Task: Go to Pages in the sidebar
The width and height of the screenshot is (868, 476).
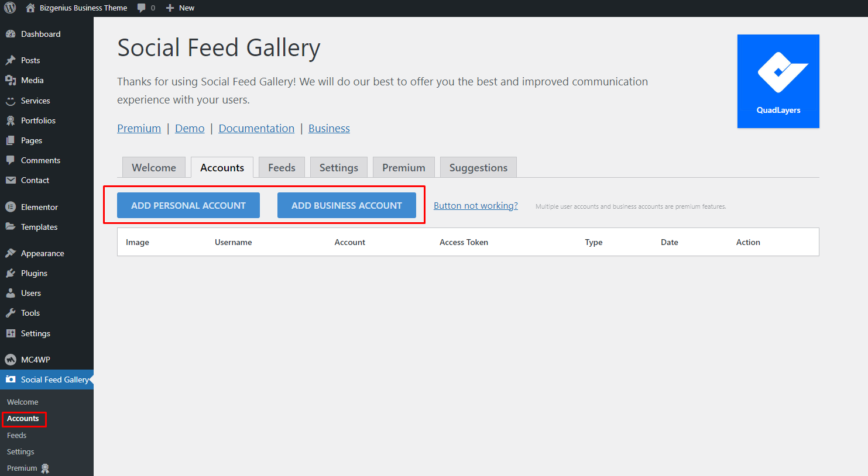Action: (x=47, y=140)
